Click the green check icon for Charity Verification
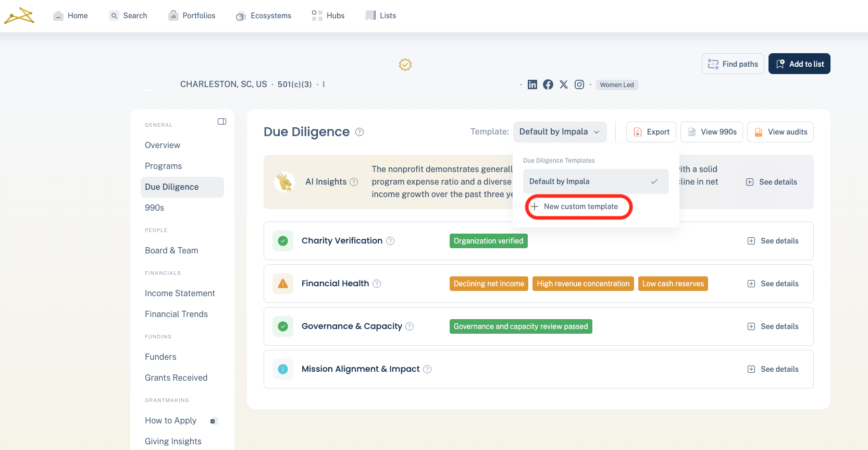Viewport: 868px width, 450px height. 283,241
